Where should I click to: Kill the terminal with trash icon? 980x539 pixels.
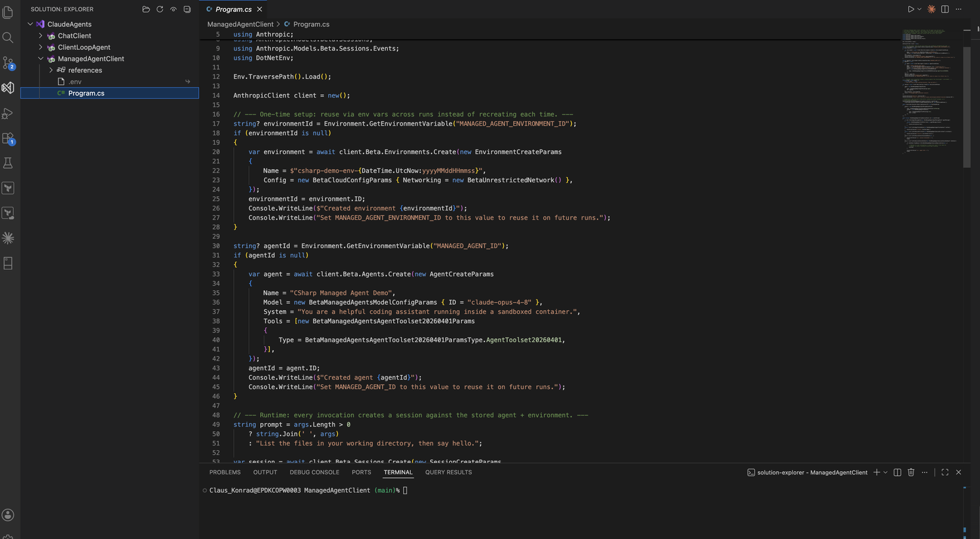(911, 473)
